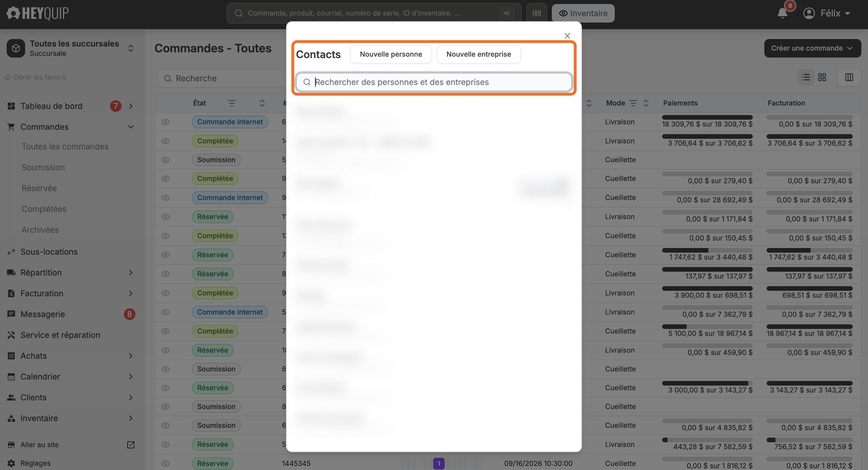Click the Sous-locations arrows icon
Viewport: 868px width, 470px height.
tap(11, 252)
